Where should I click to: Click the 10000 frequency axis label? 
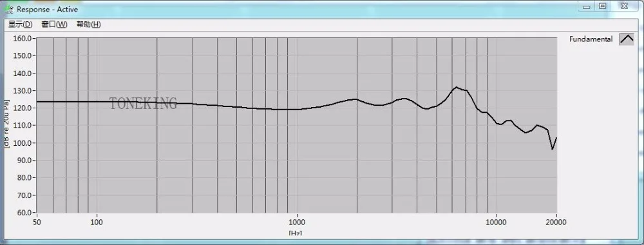[x=496, y=222]
